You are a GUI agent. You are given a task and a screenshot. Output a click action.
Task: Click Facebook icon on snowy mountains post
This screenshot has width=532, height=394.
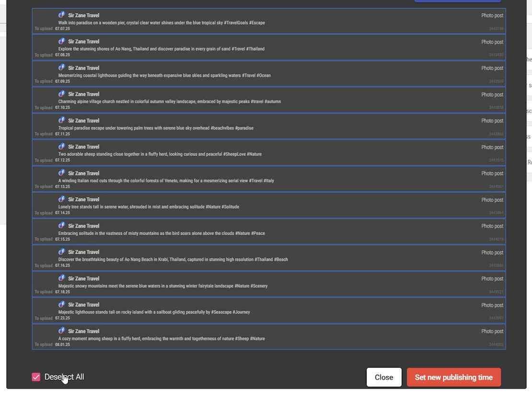tap(61, 278)
